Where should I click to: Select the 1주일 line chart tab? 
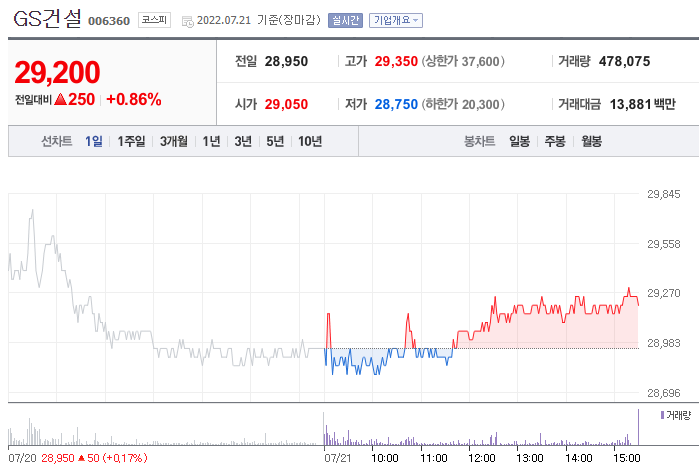click(131, 141)
